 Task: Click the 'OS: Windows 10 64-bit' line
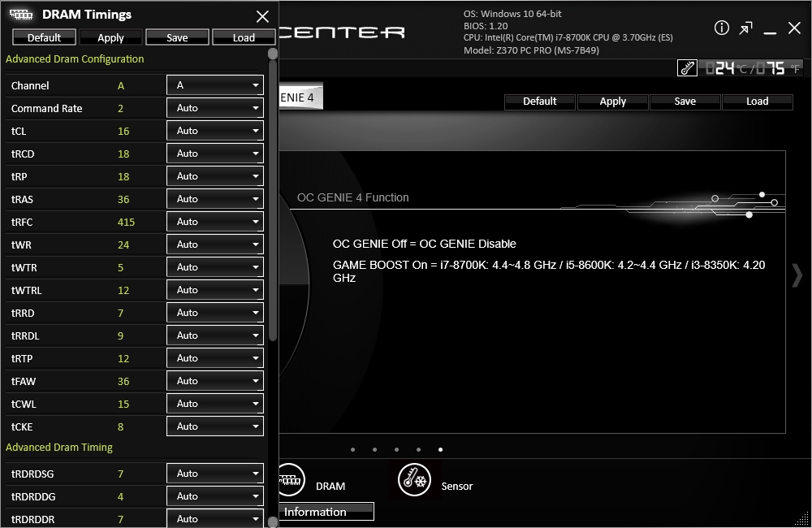pyautogui.click(x=512, y=14)
